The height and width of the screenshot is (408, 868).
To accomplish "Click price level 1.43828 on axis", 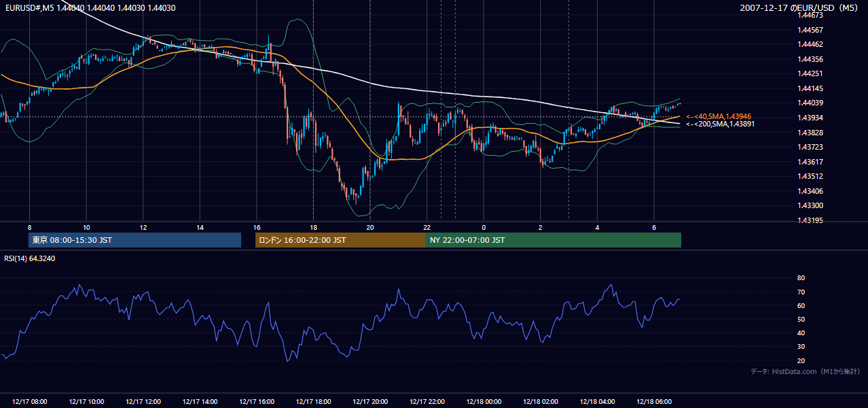I will 809,132.
